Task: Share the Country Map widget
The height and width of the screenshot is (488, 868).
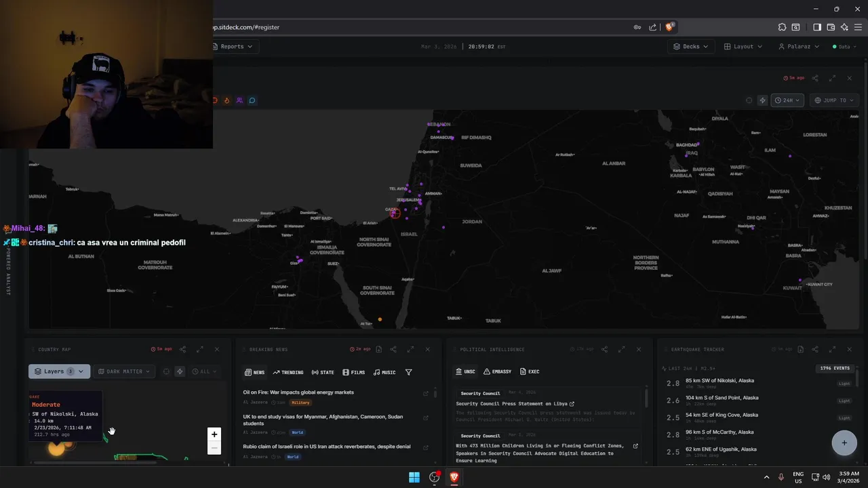Action: 182,349
